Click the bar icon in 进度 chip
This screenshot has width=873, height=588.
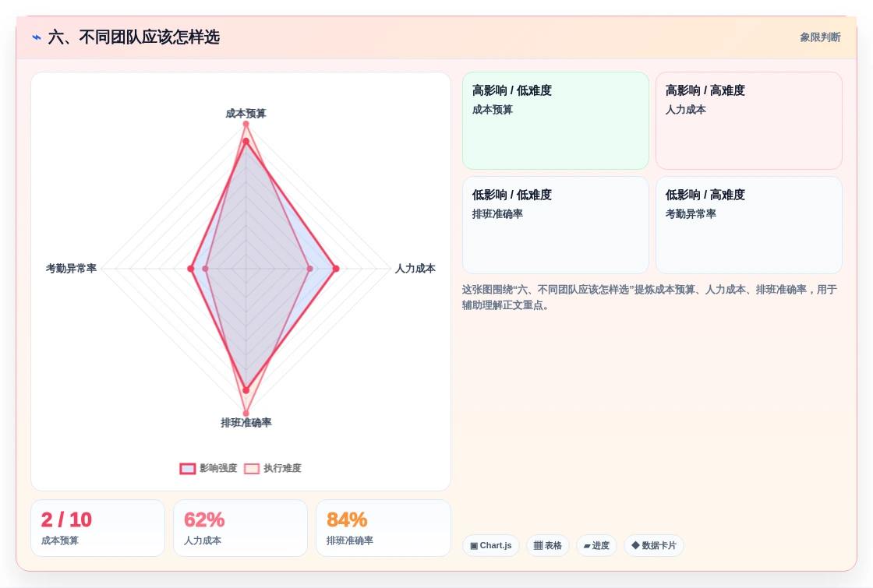(x=587, y=546)
